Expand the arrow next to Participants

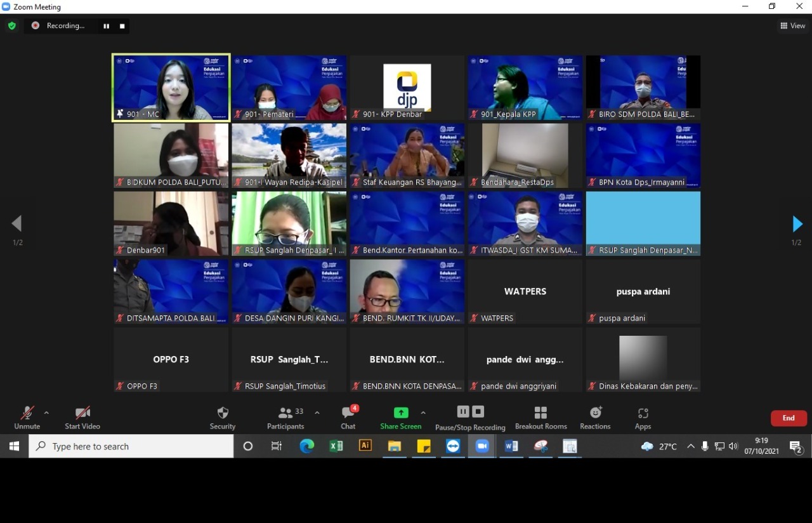(317, 413)
